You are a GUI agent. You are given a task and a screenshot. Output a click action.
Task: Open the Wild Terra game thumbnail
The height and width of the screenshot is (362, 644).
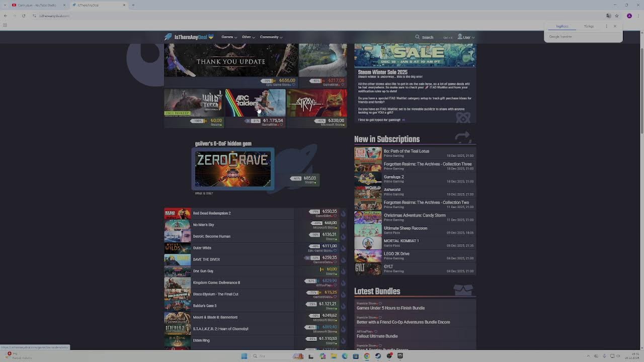tap(194, 103)
